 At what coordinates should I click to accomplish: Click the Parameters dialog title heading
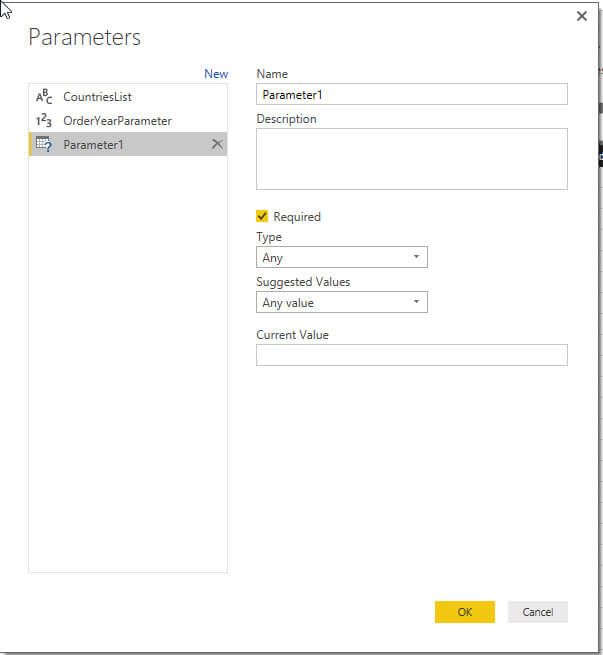[x=85, y=38]
